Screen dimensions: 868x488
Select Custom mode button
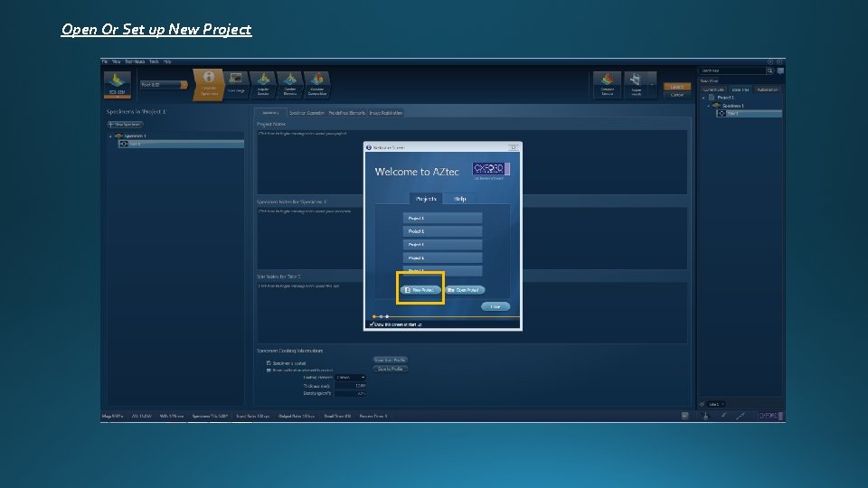676,95
